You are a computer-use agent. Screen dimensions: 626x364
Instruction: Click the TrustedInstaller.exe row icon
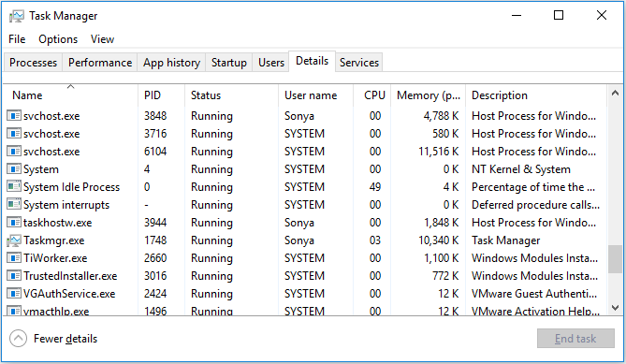tap(14, 276)
